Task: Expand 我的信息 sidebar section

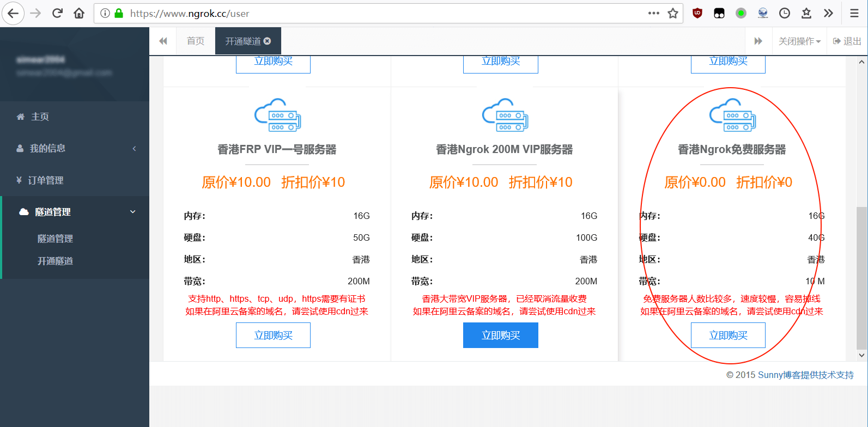Action: pos(75,148)
